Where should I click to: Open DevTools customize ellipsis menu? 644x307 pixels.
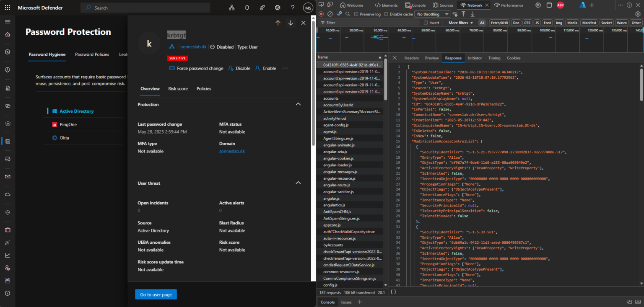click(x=620, y=5)
